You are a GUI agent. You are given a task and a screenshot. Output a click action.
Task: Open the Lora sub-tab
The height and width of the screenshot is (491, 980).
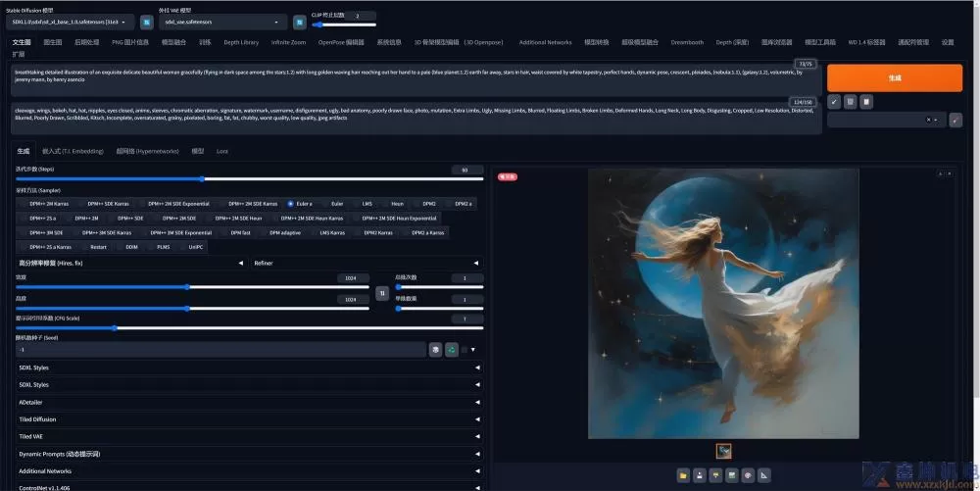point(222,151)
